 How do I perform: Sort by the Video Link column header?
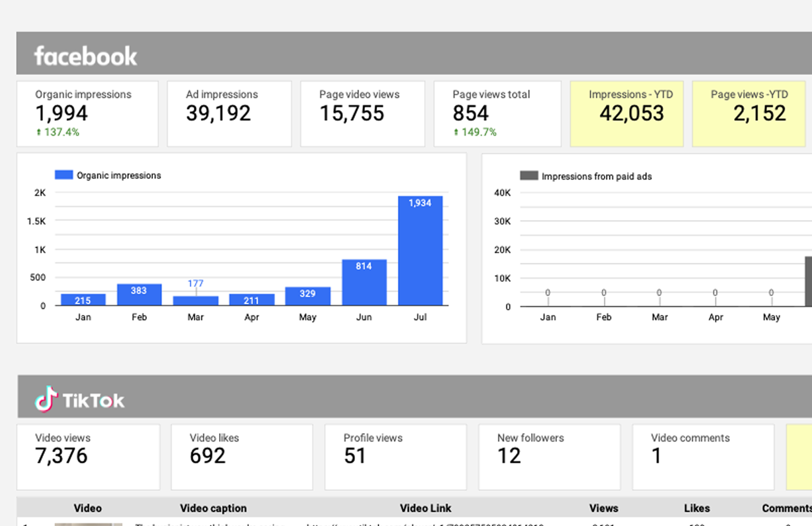[x=425, y=508]
